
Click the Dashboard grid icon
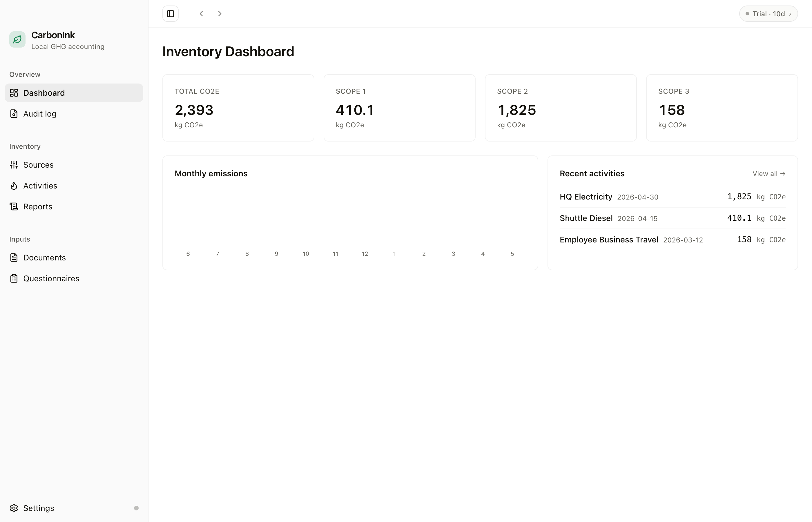click(14, 93)
